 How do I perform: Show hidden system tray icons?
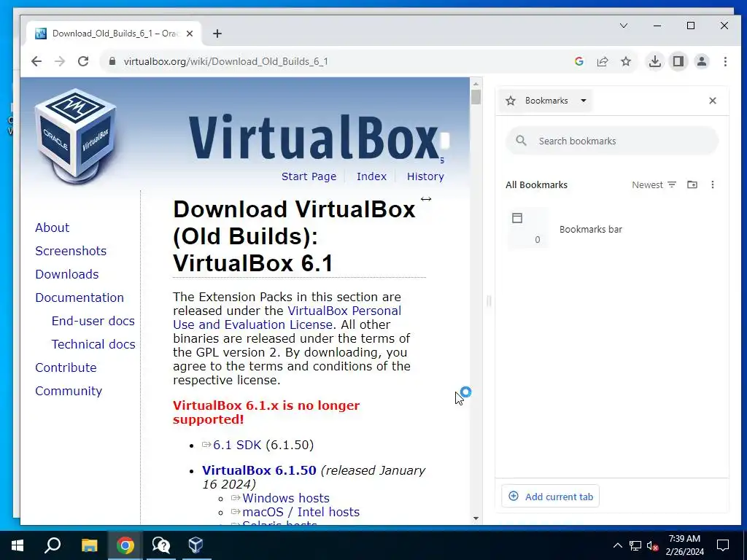[x=617, y=545]
